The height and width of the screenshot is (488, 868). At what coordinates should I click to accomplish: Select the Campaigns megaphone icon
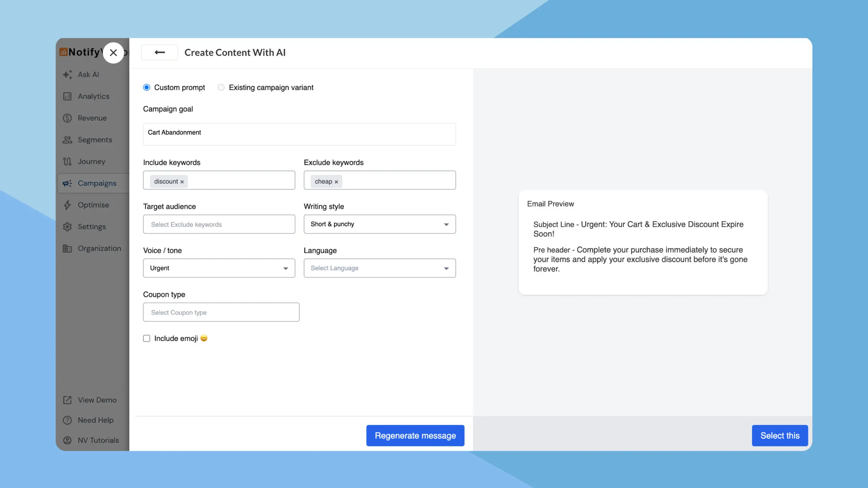tap(67, 183)
